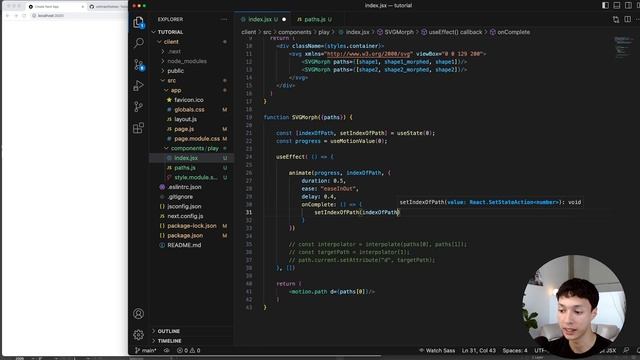The width and height of the screenshot is (640, 360).
Task: Open Source Control view with badge
Action: point(139,64)
